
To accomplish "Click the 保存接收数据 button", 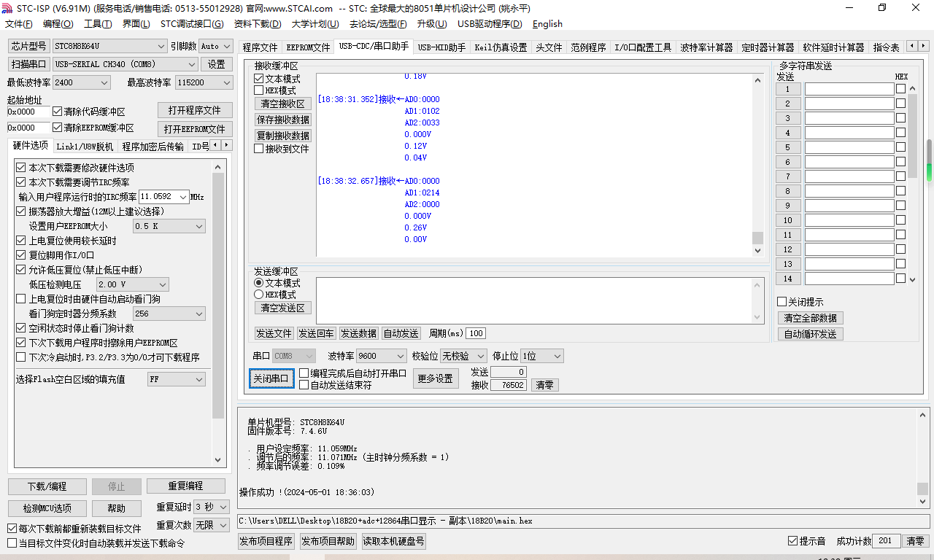I will coord(283,120).
